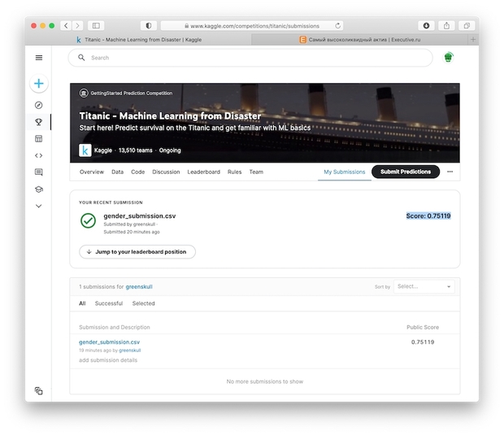
Task: Open the Home compass icon in sidebar
Action: point(38,105)
